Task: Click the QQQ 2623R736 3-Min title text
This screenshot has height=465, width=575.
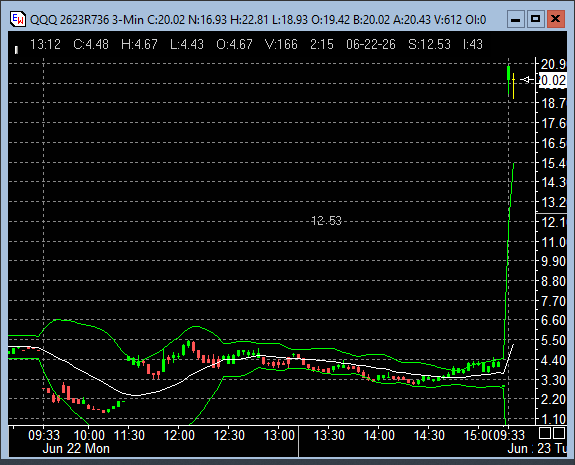Action: (x=87, y=19)
